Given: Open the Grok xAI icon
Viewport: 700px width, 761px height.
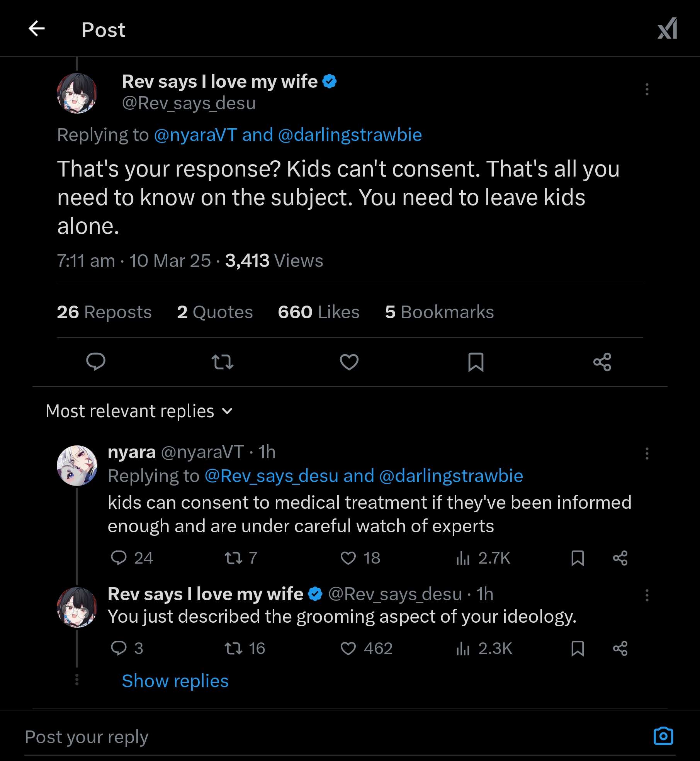Looking at the screenshot, I should (x=667, y=29).
